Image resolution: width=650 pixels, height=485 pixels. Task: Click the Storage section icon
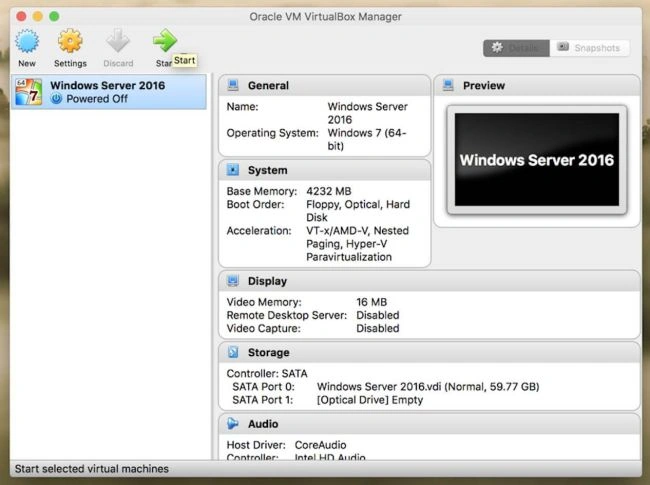pyautogui.click(x=233, y=352)
